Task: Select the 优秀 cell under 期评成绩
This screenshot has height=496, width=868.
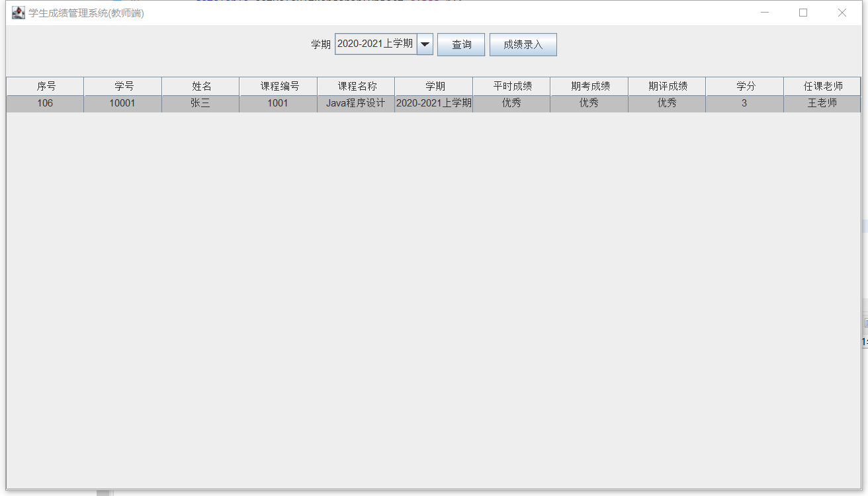Action: pos(667,104)
